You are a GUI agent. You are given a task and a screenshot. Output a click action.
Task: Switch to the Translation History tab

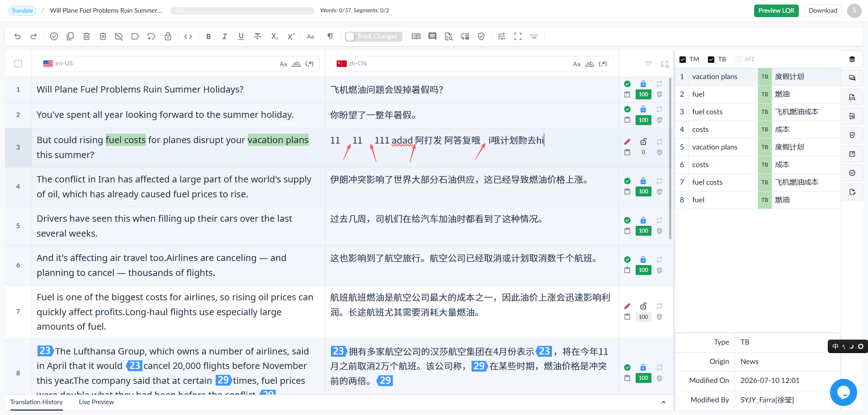tap(36, 402)
